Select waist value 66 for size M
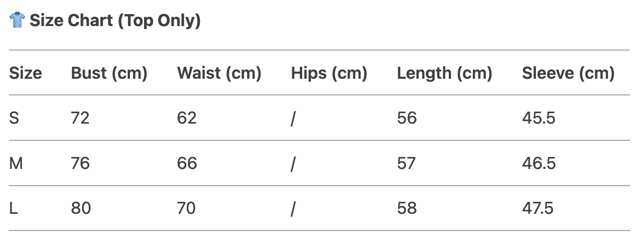This screenshot has height=243, width=644. pos(187,164)
